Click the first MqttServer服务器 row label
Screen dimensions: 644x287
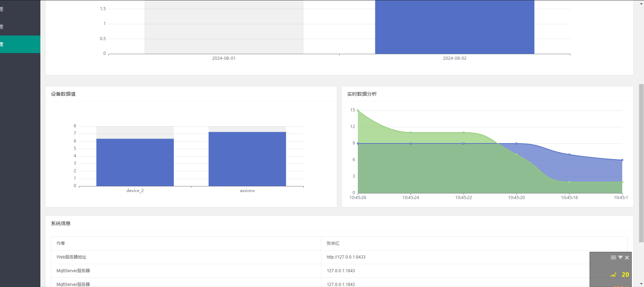[x=73, y=271]
